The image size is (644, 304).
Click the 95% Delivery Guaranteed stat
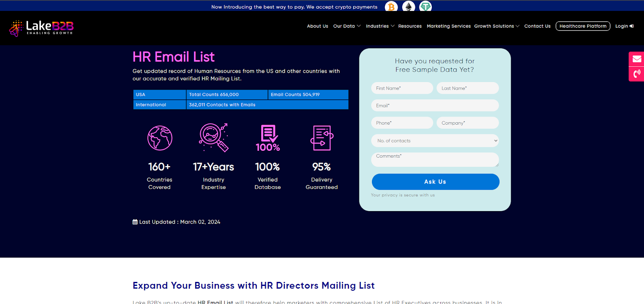tap(322, 175)
